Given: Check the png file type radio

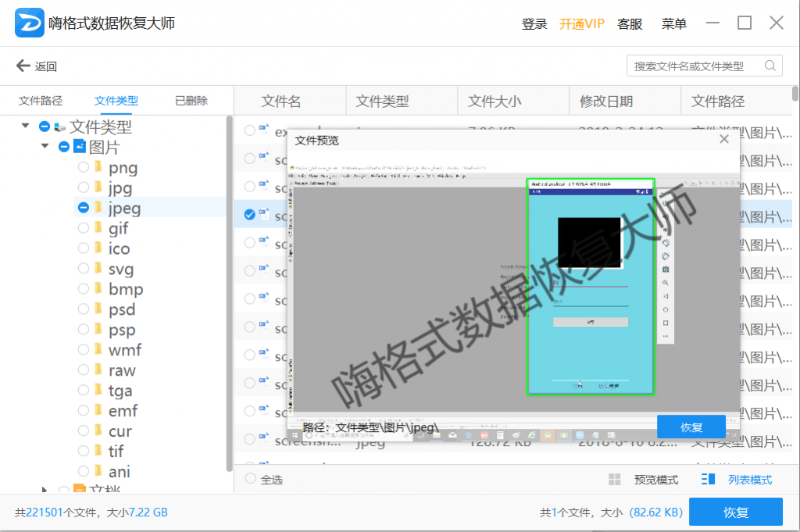Looking at the screenshot, I should coord(83,167).
